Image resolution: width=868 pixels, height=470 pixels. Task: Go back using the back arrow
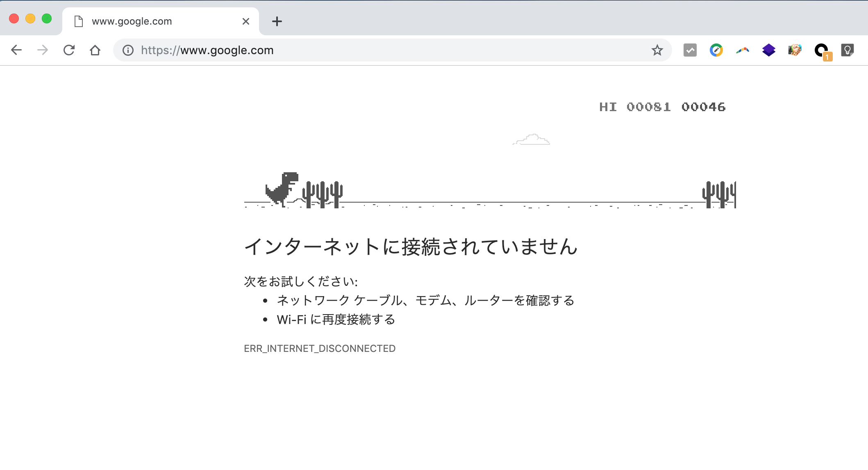(x=16, y=50)
